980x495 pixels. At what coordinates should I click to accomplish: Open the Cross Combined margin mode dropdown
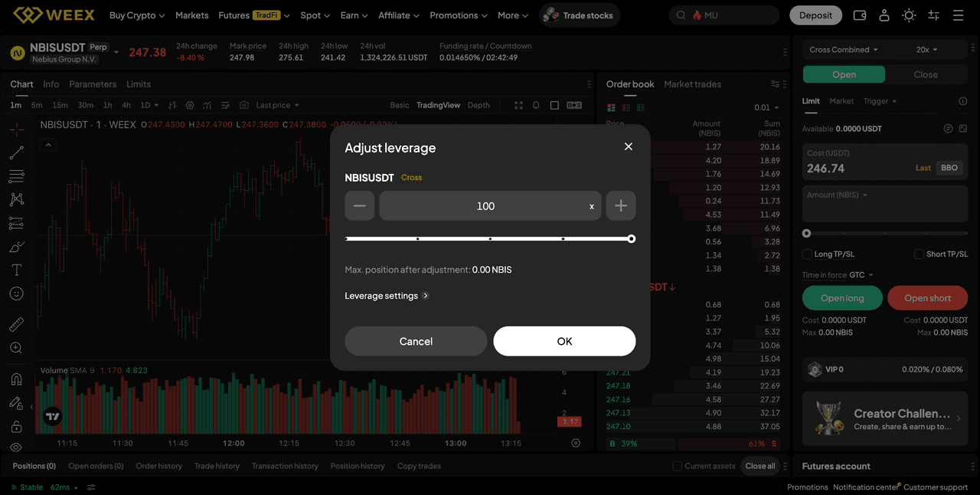[x=844, y=50]
